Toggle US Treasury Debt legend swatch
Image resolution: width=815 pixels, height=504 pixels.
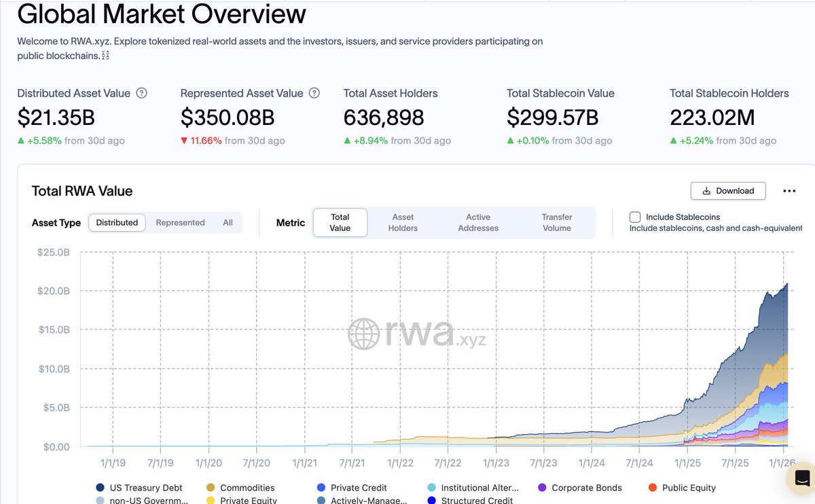101,488
